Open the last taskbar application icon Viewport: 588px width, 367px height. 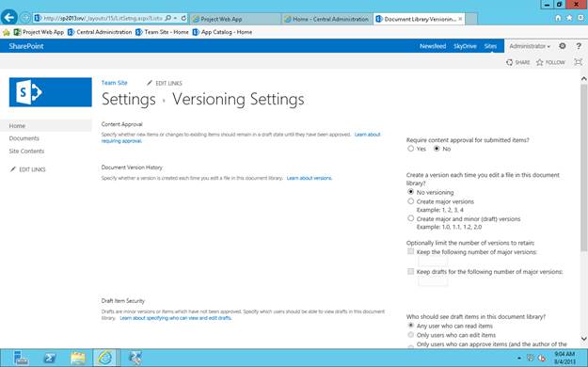click(135, 358)
